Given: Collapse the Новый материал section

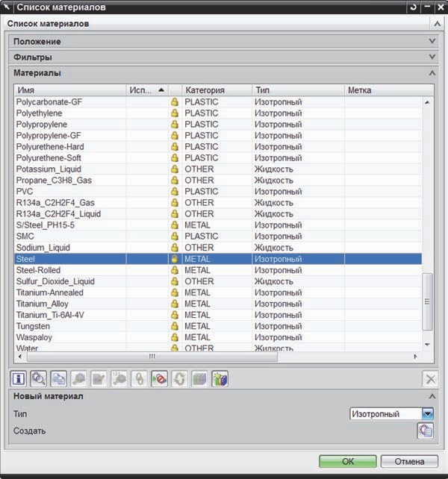Looking at the screenshot, I should tap(432, 396).
